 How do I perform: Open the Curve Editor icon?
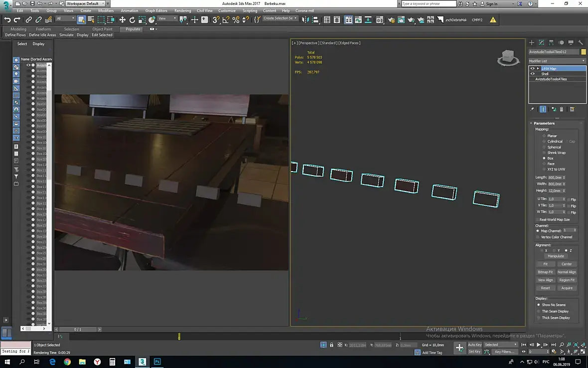[358, 20]
